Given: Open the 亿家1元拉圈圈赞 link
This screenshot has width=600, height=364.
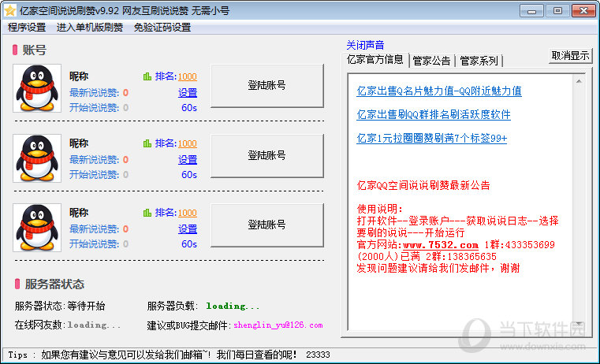Looking at the screenshot, I should point(431,138).
